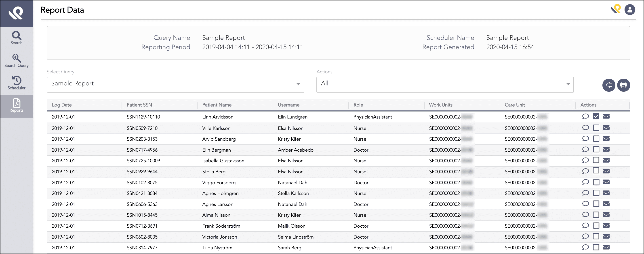Click the mail envelope icon for Ville Karlsson
The image size is (644, 254).
[x=607, y=128]
